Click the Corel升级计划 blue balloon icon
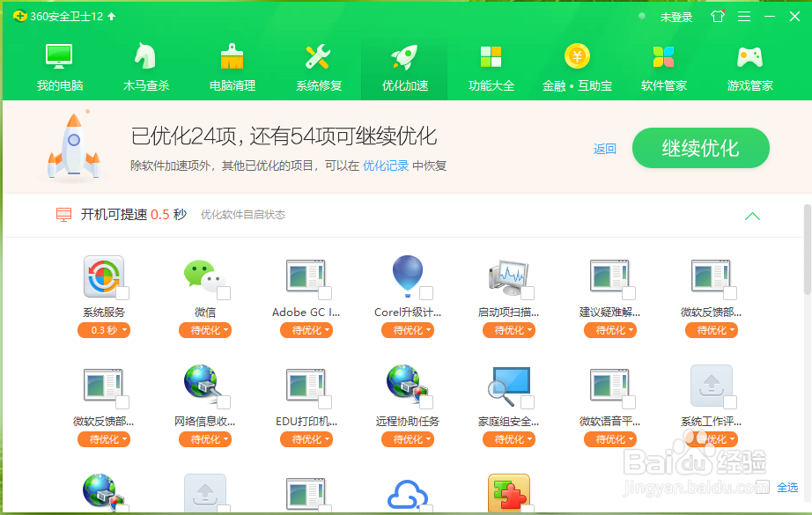Image resolution: width=812 pixels, height=515 pixels. [x=407, y=276]
